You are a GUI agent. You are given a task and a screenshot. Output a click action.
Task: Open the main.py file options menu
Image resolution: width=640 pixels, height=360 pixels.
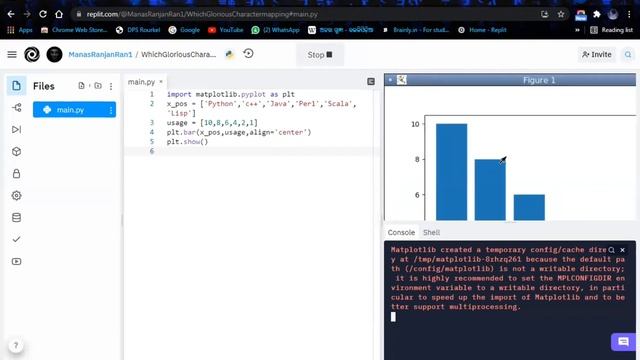tap(111, 110)
